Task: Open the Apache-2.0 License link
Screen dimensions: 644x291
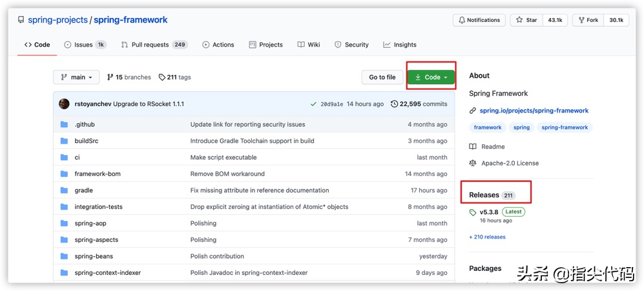Action: tap(504, 163)
